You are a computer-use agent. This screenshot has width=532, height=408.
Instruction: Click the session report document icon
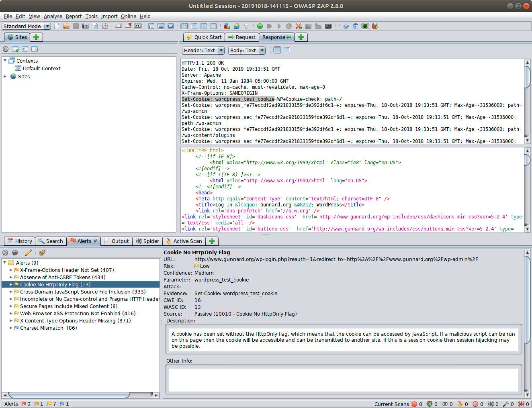pos(95,26)
